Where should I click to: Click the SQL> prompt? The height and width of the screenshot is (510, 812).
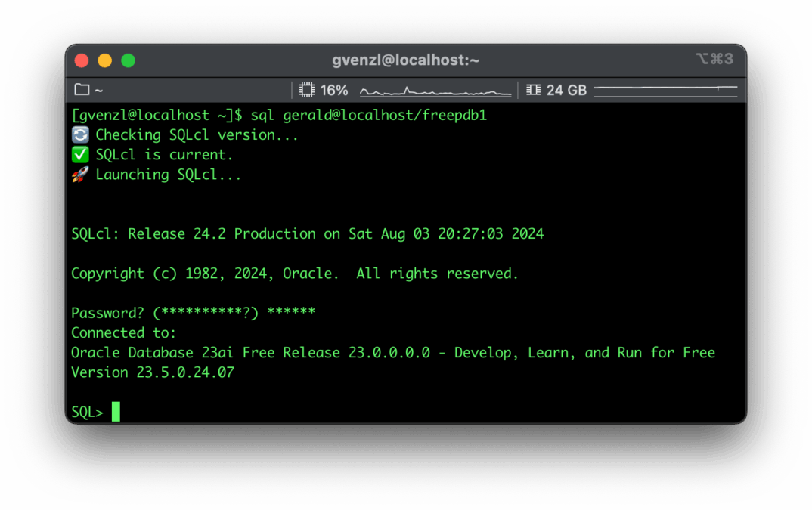[87, 412]
